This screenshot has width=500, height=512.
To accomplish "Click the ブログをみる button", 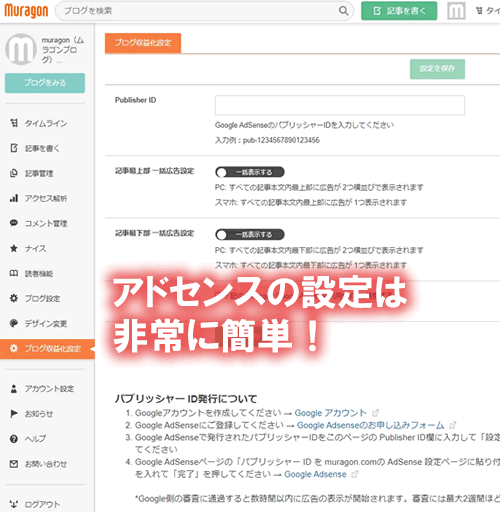I will (x=45, y=83).
